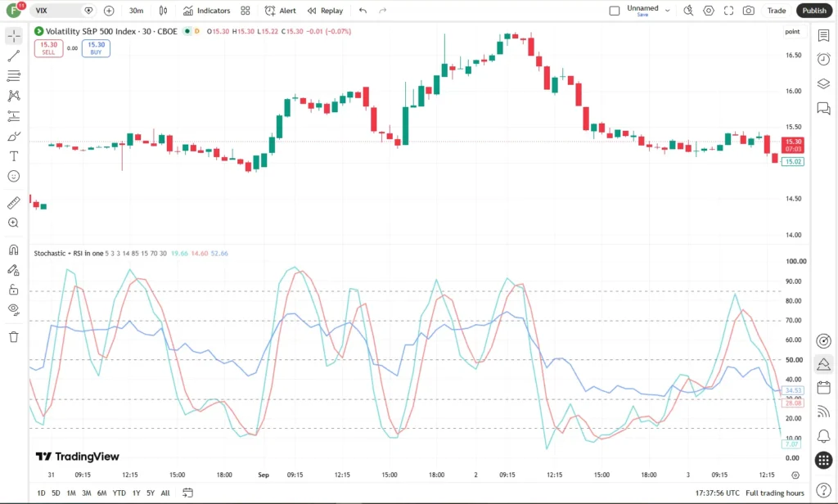This screenshot has height=504, width=838.
Task: Open the economic calendar panel
Action: click(823, 388)
